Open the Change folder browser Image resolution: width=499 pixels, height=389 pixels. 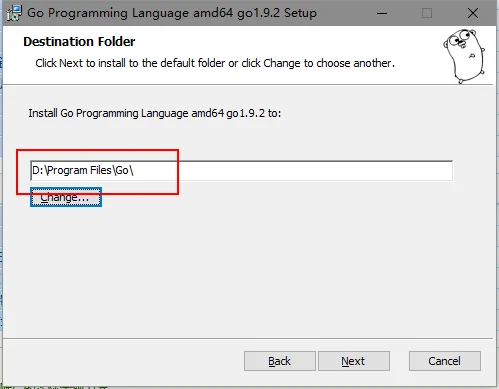[66, 197]
